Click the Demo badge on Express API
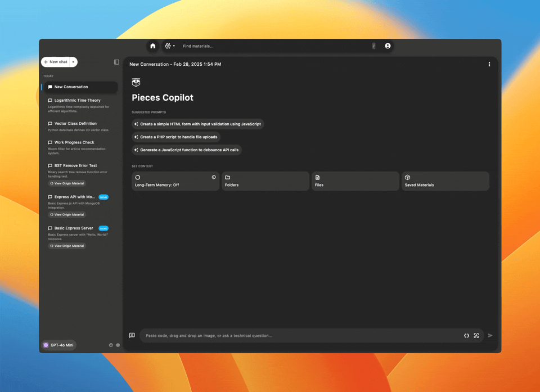The height and width of the screenshot is (392, 540). coord(103,197)
